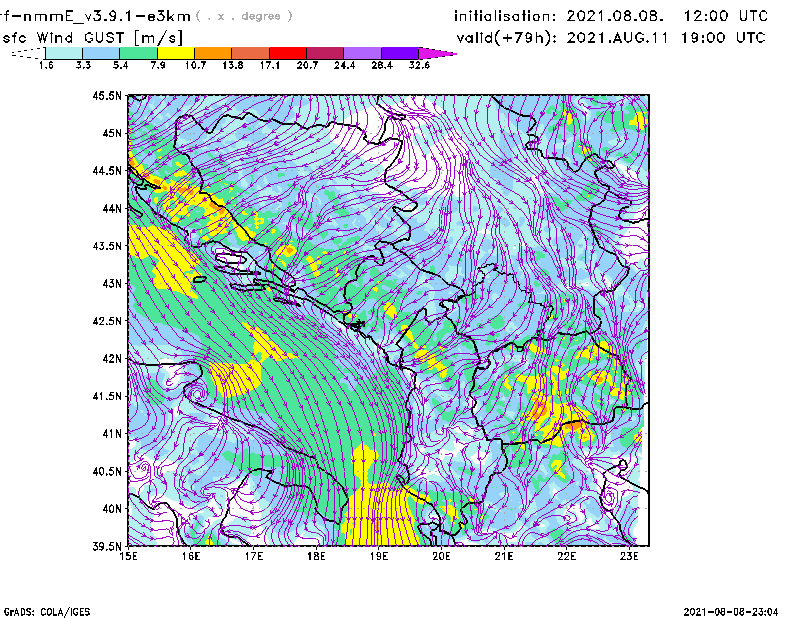
Task: Click the 43N latitude label
Action: tap(112, 283)
